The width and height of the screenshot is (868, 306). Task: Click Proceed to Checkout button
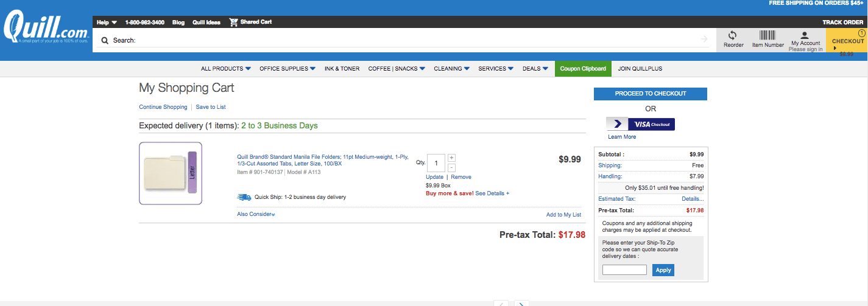click(x=650, y=94)
